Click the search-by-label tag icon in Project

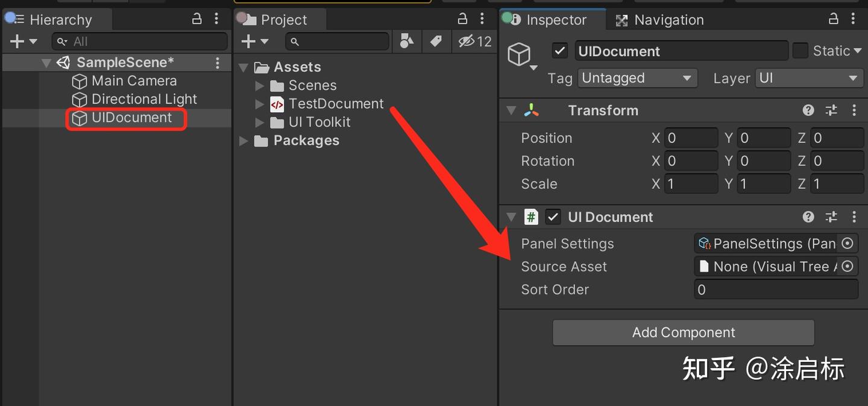pos(436,42)
